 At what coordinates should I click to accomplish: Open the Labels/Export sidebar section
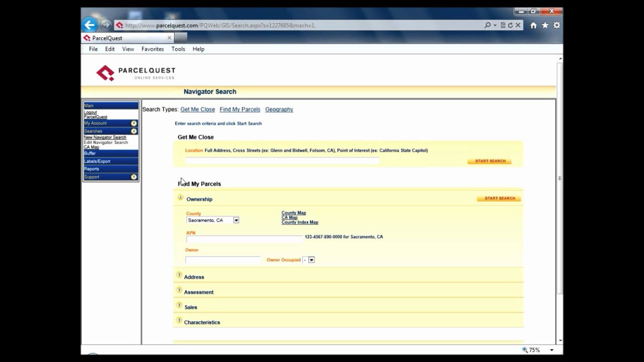[111, 161]
